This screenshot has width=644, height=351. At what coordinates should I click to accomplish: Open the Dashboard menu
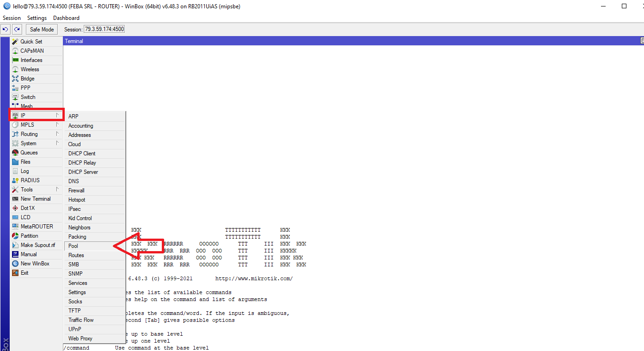(x=66, y=18)
